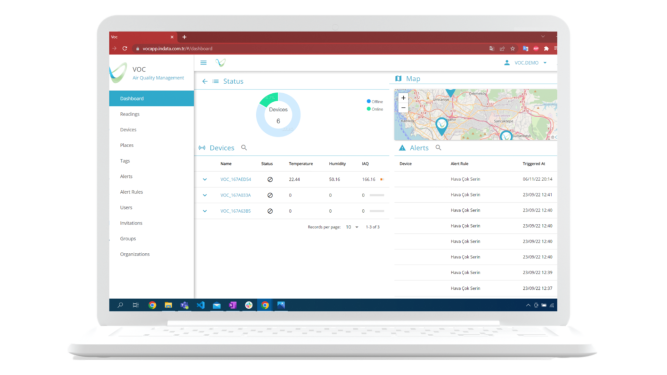The image size is (667, 375).
Task: Select Organizations in the sidebar
Action: (135, 254)
